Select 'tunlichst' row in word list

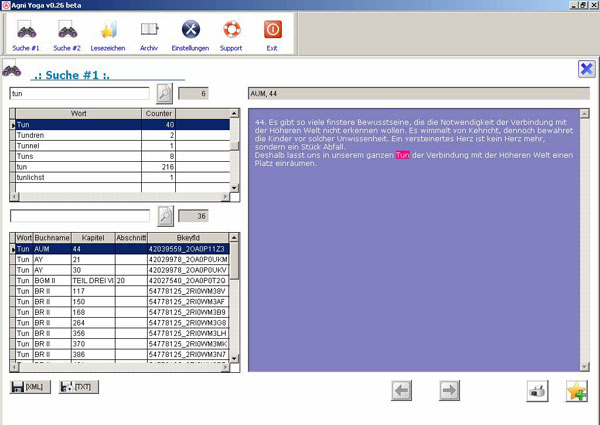(122, 177)
